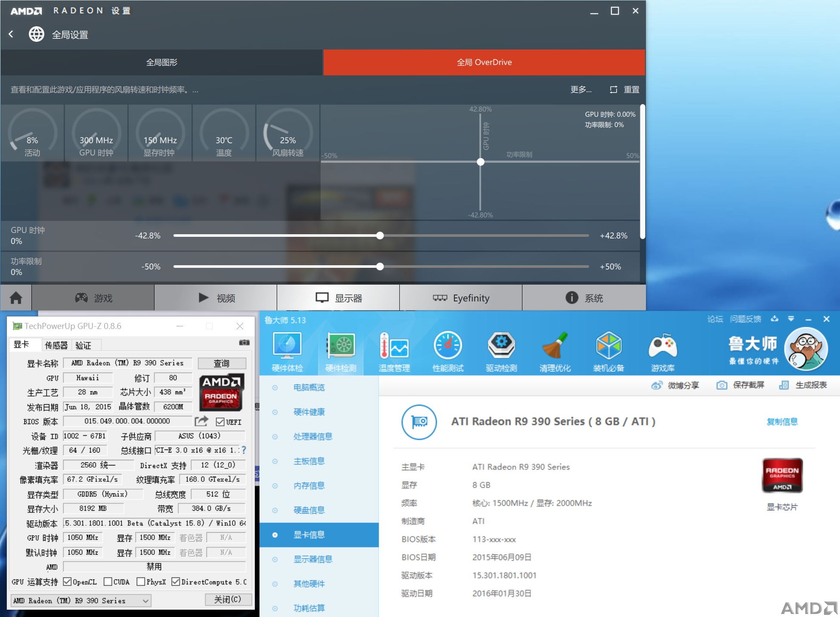
Task: Switch to the 验证 tab in GPU-Z
Action: [83, 345]
